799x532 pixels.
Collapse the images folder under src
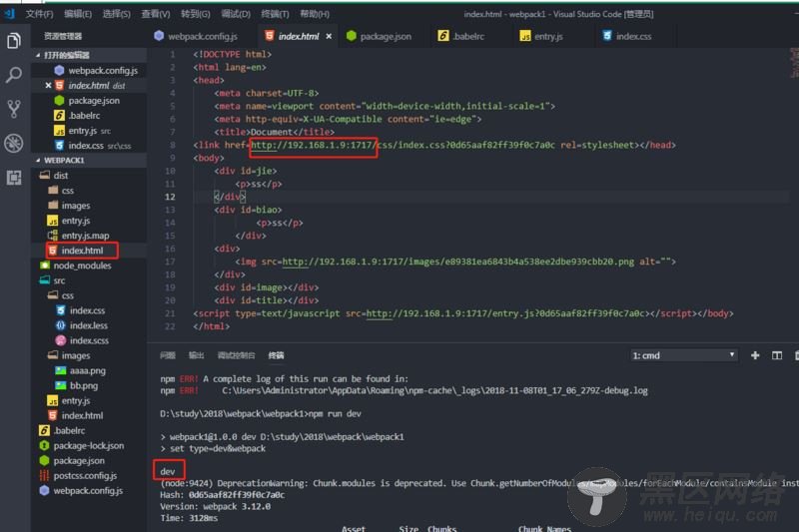[76, 355]
